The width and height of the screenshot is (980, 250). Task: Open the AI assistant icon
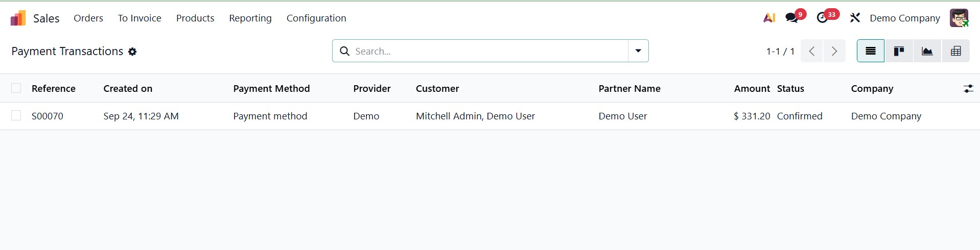click(769, 18)
